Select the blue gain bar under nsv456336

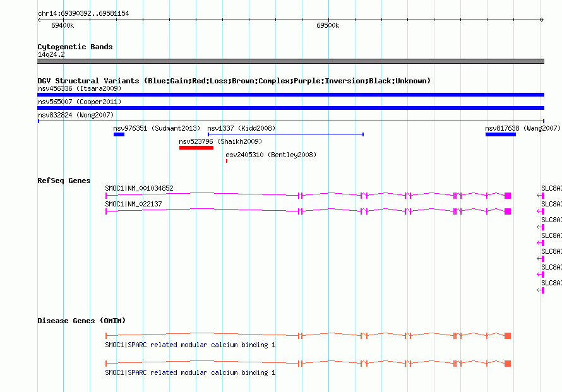click(290, 95)
